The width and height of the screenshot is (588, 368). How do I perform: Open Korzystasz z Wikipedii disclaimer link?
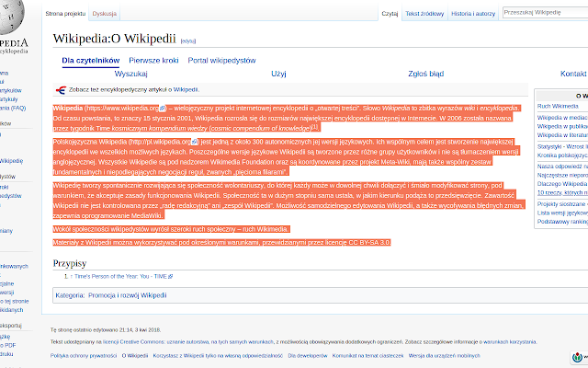click(x=218, y=356)
